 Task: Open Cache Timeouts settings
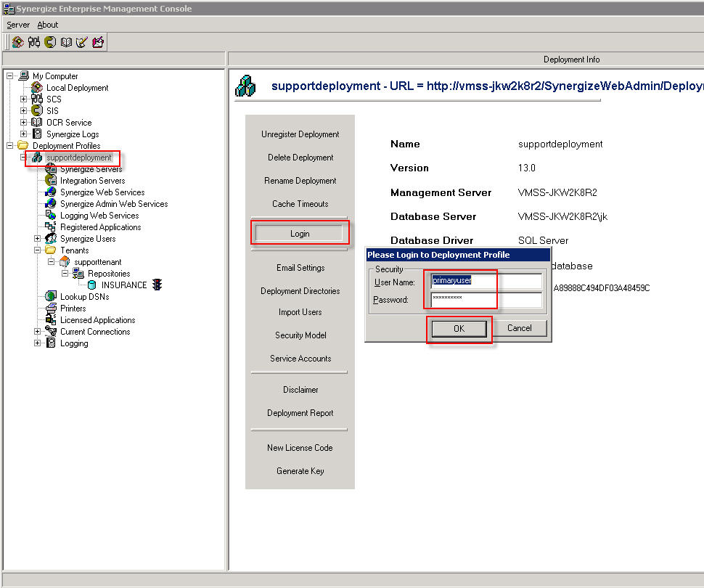coord(300,204)
